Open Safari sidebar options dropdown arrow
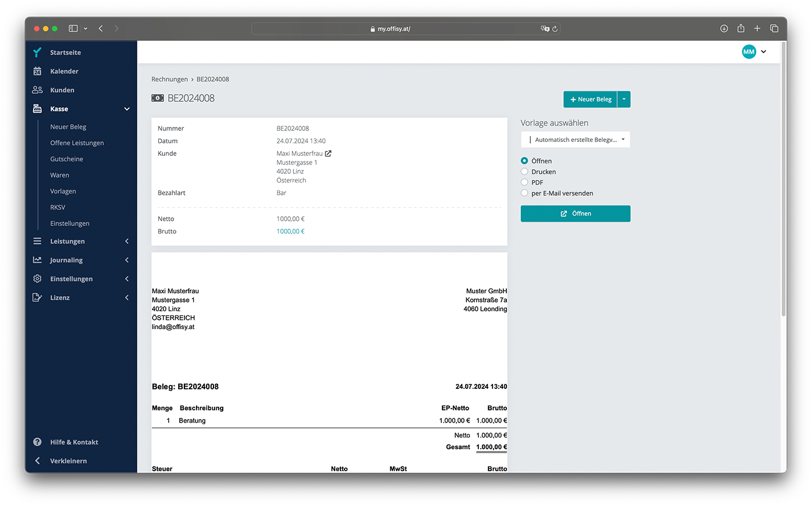Viewport: 812px width, 506px height. pos(85,28)
